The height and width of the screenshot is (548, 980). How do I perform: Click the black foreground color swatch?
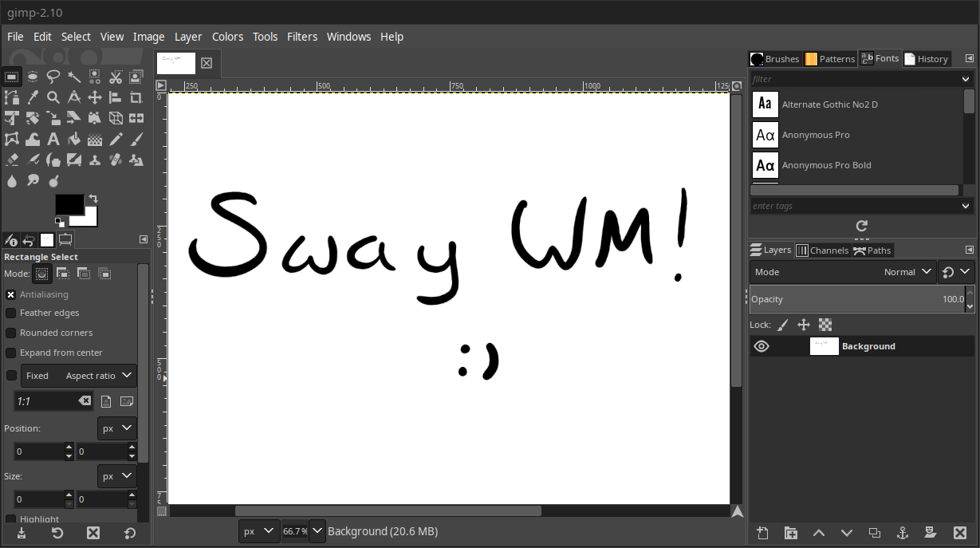point(69,204)
